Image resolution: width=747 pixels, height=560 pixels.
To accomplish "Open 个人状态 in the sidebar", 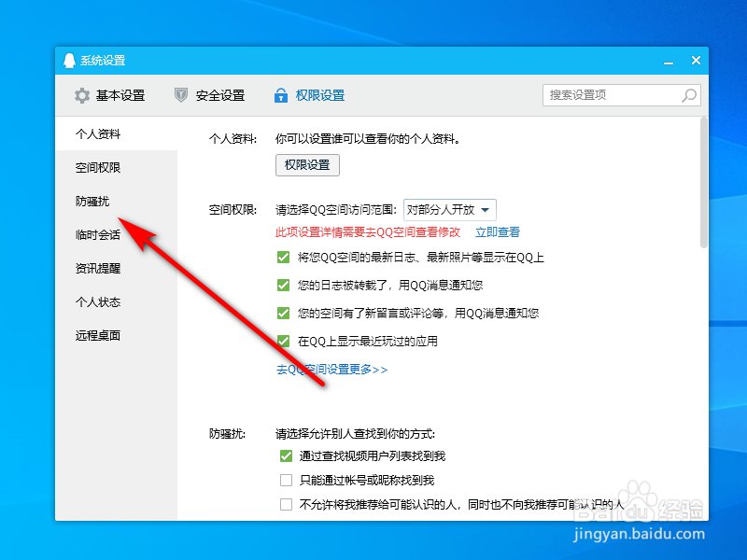I will (x=116, y=301).
